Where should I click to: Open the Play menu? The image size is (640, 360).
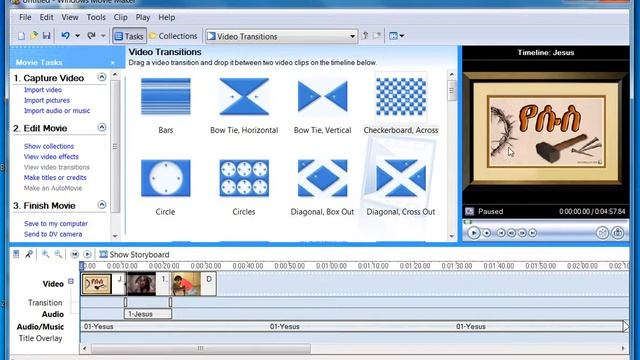pyautogui.click(x=142, y=17)
